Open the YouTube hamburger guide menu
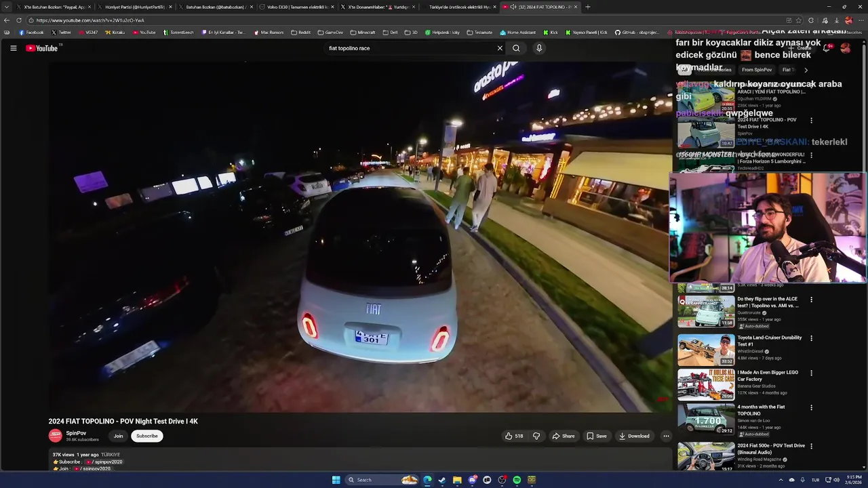868x488 pixels. click(13, 48)
